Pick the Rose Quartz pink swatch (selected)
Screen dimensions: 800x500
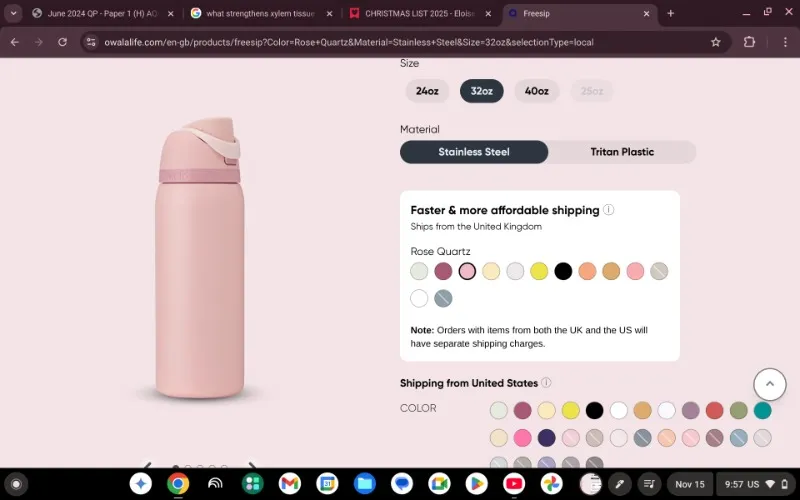click(467, 271)
